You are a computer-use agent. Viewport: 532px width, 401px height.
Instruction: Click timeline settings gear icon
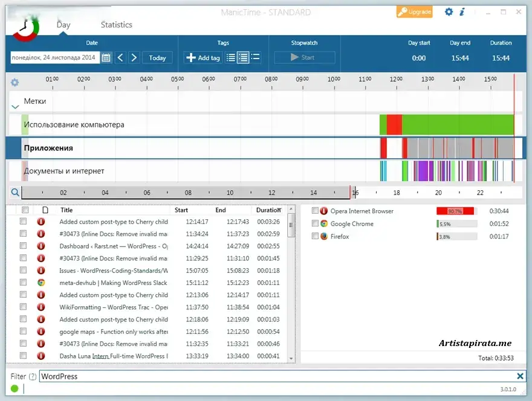[x=15, y=83]
